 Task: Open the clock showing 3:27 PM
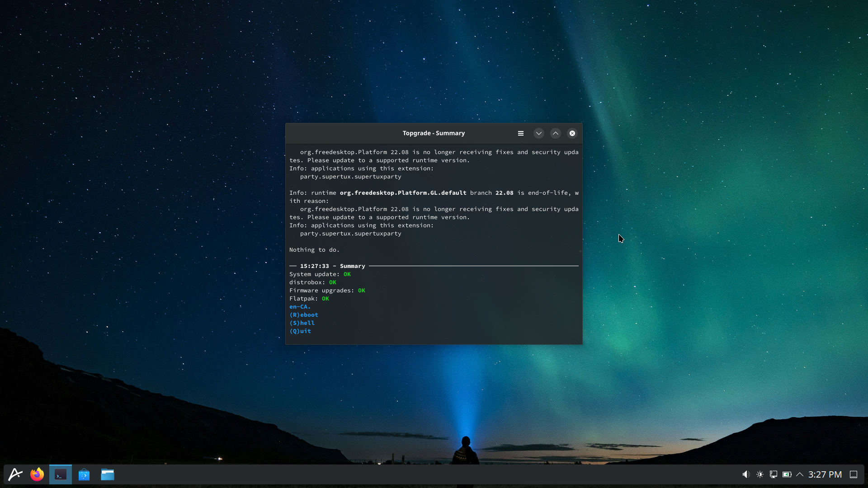[x=825, y=474]
